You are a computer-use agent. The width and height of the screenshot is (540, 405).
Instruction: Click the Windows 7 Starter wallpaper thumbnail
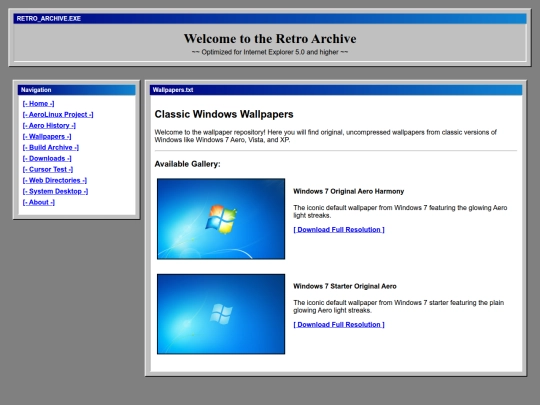(221, 314)
